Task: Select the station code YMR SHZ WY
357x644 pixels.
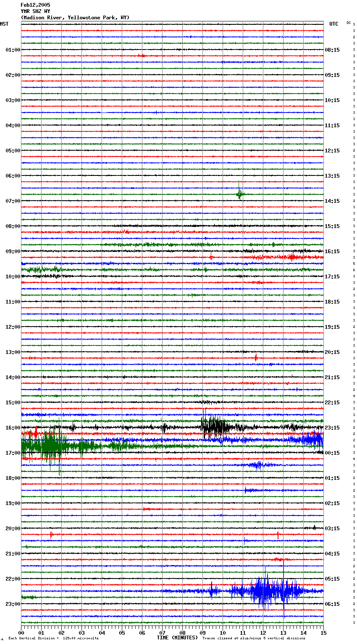Action: point(35,11)
